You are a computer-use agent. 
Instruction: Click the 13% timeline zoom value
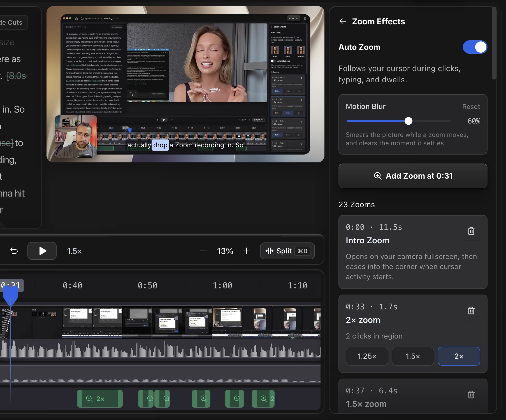click(x=225, y=251)
